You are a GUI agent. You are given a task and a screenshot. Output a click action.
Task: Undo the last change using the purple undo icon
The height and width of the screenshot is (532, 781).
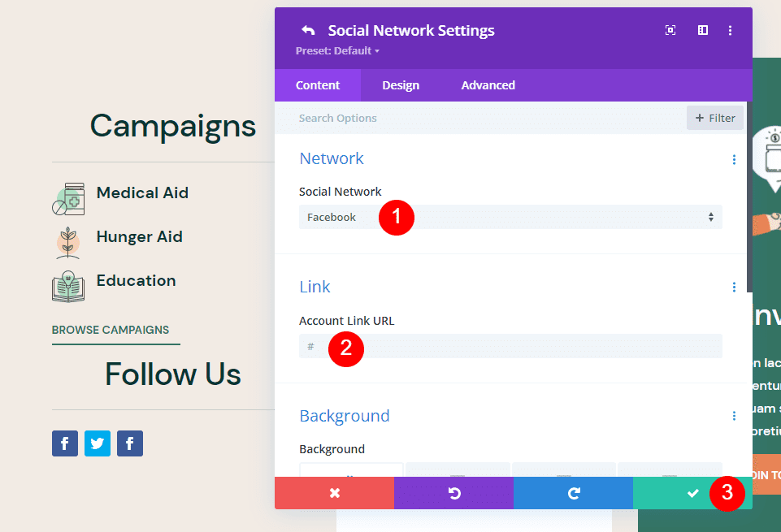pos(453,493)
